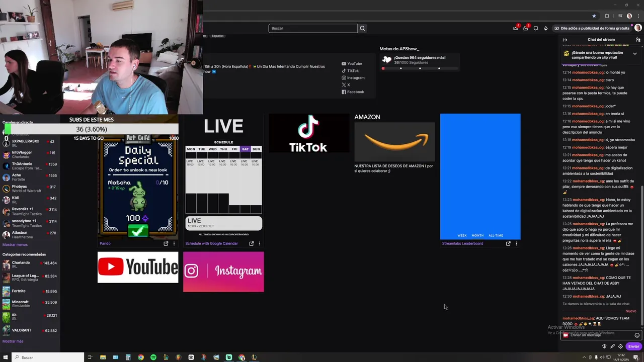Image resolution: width=644 pixels, height=362 pixels.
Task: Click Mostrar menos under live channels
Action: (x=15, y=245)
